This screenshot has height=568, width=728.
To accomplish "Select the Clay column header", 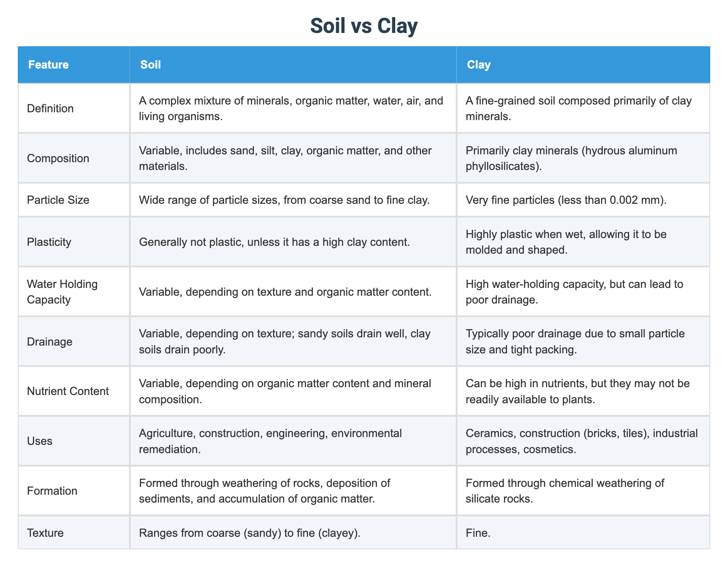I will click(479, 65).
